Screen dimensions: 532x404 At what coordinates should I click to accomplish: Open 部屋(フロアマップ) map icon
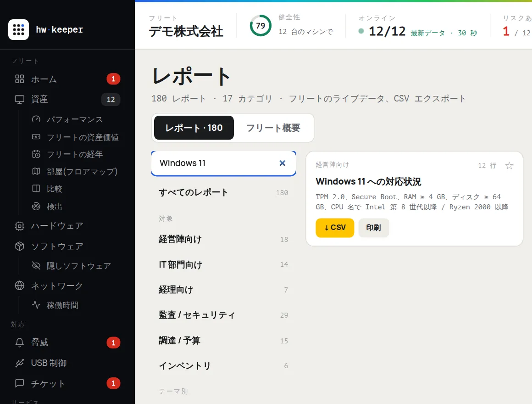click(x=36, y=171)
